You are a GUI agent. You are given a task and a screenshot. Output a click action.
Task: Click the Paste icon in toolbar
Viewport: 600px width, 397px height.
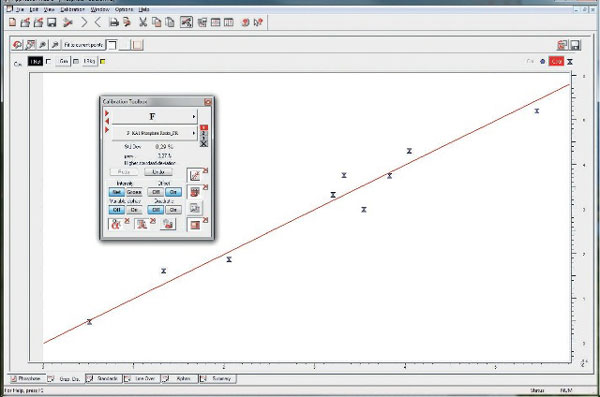click(170, 22)
